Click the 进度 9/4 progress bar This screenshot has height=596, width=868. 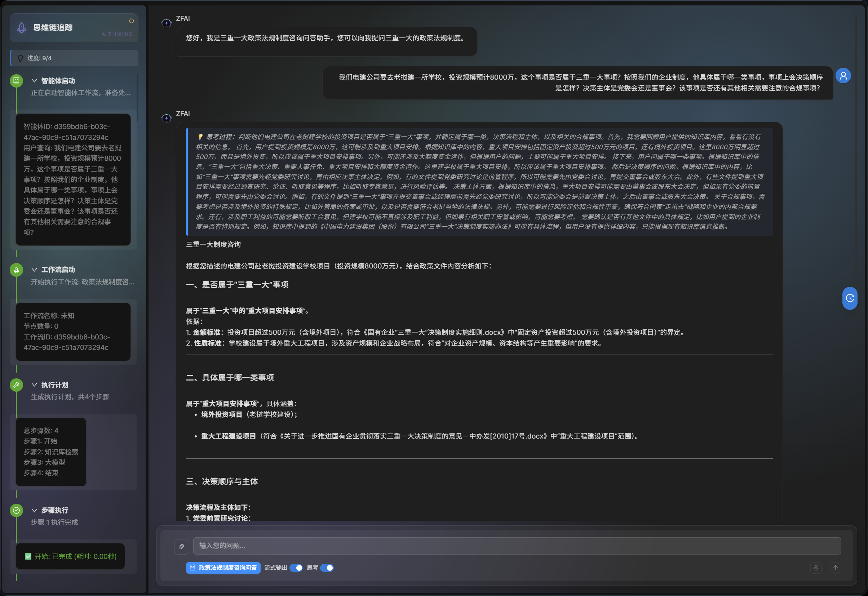(x=74, y=58)
